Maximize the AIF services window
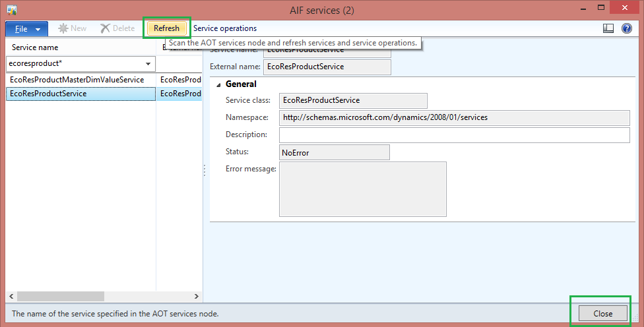Screen dimensions: 644x327 click(x=601, y=8)
